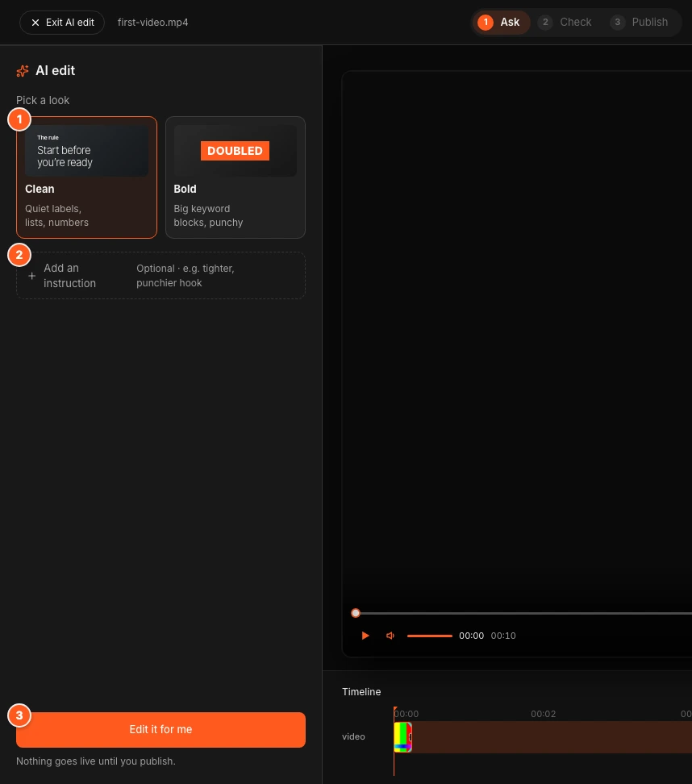Click the 00:02 mark on the timeline ruler
The width and height of the screenshot is (692, 784).
[543, 714]
